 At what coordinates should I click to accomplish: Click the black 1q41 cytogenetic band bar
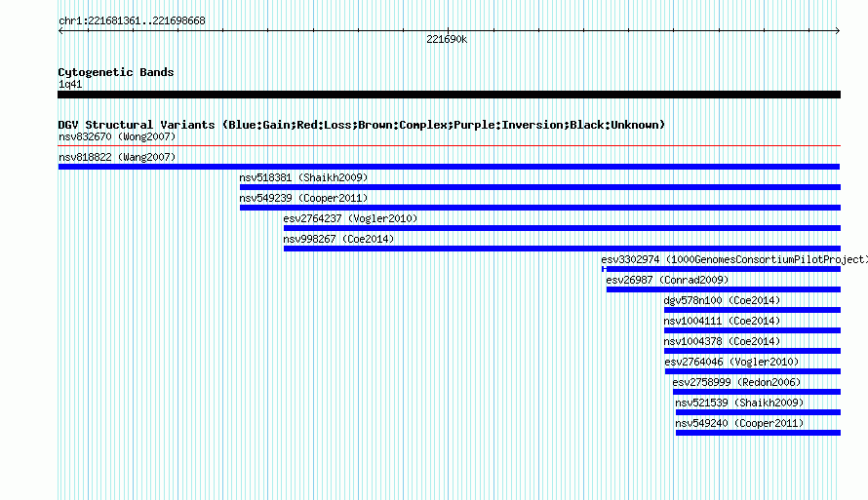pyautogui.click(x=449, y=95)
